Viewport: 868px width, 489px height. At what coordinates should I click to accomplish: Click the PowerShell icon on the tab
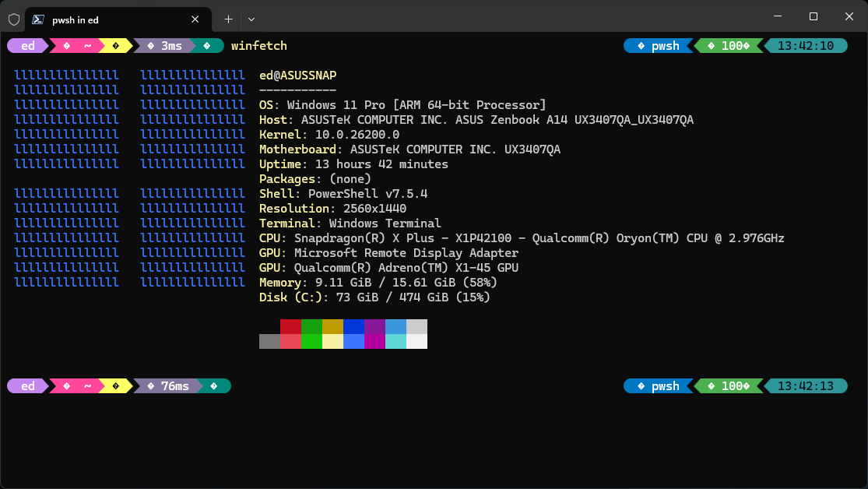pyautogui.click(x=37, y=19)
